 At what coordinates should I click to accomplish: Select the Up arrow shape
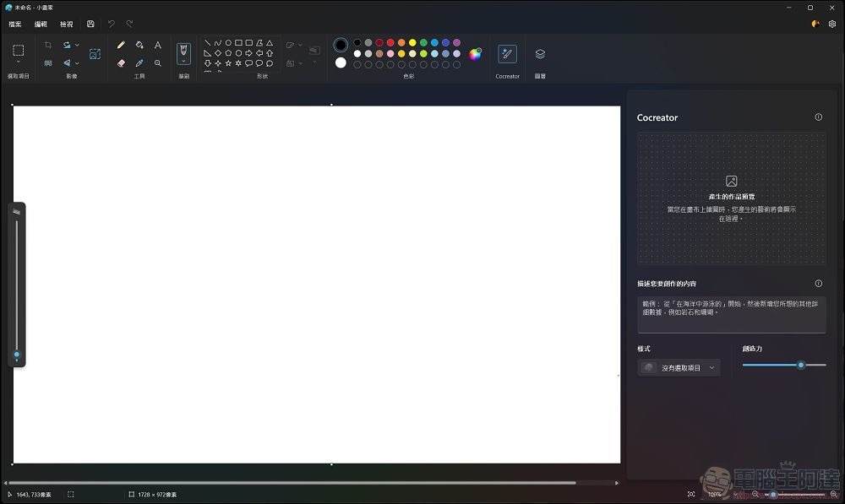click(270, 53)
